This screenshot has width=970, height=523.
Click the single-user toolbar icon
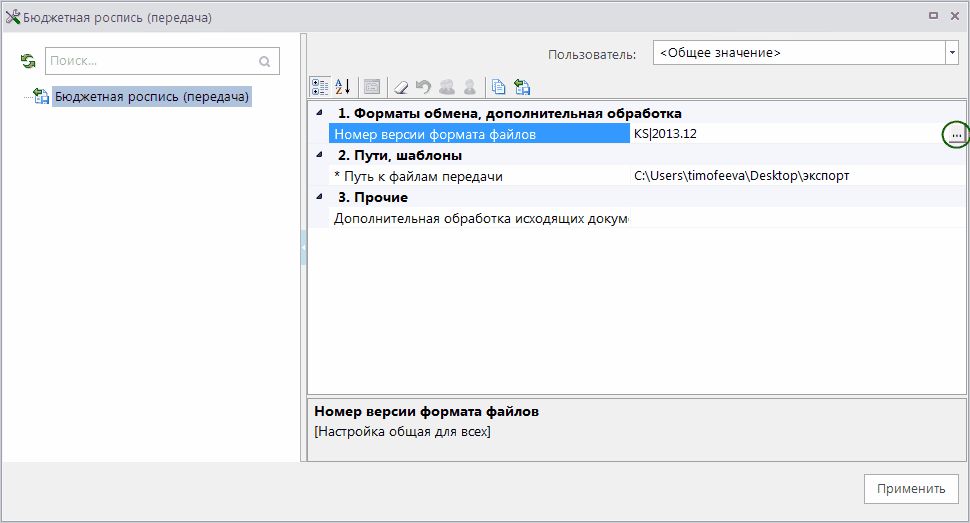coord(468,87)
